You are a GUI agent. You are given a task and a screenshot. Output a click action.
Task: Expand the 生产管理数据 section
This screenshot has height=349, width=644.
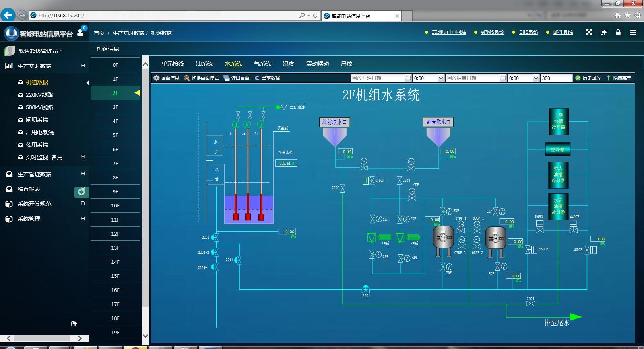click(83, 174)
